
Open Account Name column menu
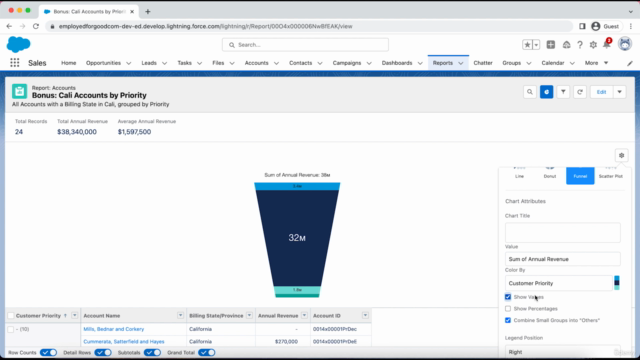pos(180,316)
